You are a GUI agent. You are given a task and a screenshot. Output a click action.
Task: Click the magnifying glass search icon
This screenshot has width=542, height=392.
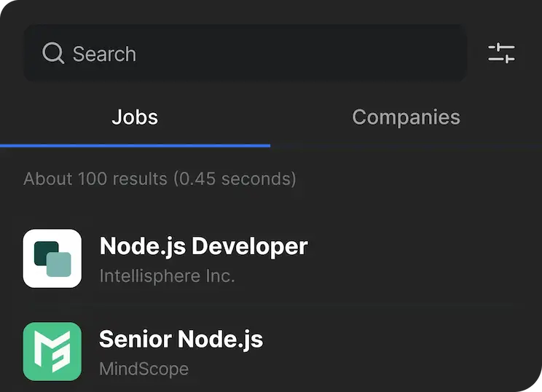(x=53, y=53)
